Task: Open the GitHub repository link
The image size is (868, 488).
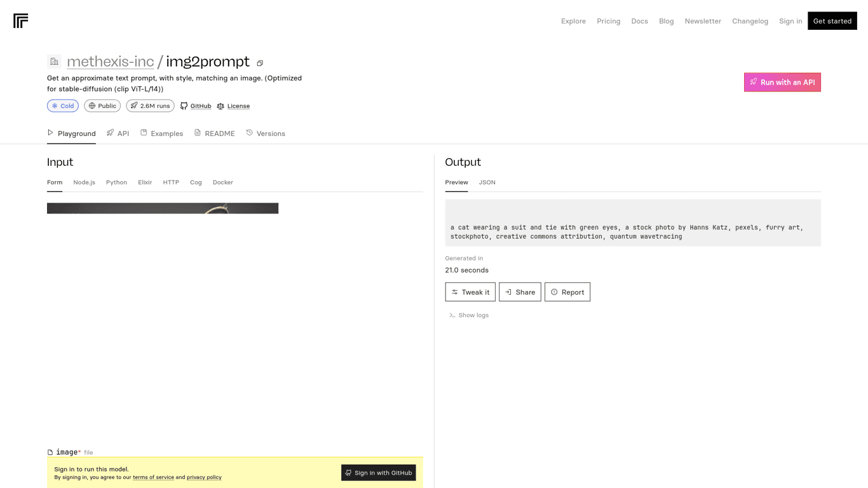Action: pos(196,106)
